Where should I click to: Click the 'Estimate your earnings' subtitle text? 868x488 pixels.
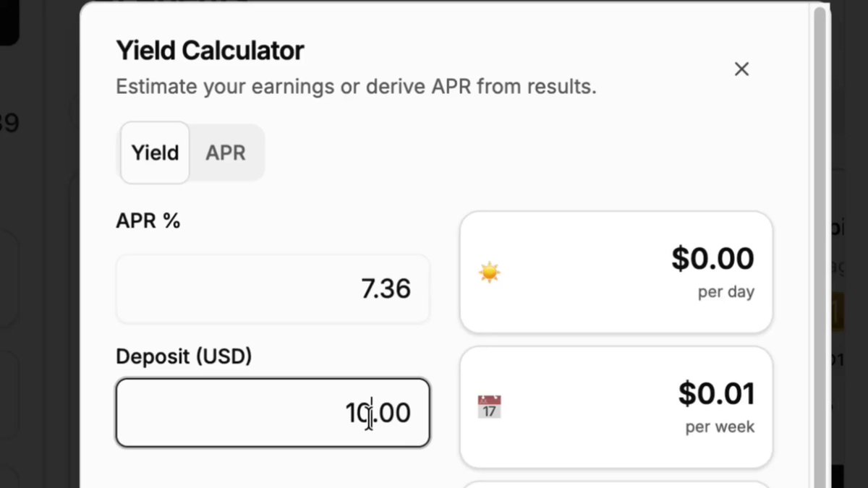tap(356, 87)
